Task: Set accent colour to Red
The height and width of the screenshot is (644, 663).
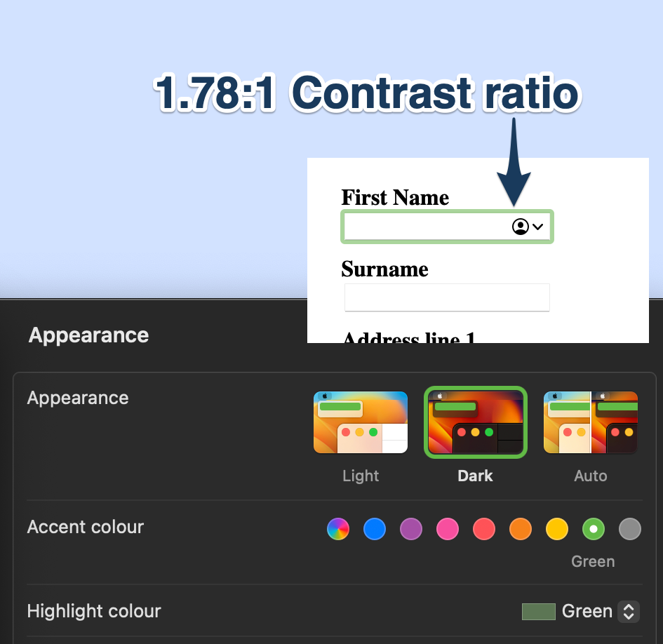Action: tap(484, 529)
